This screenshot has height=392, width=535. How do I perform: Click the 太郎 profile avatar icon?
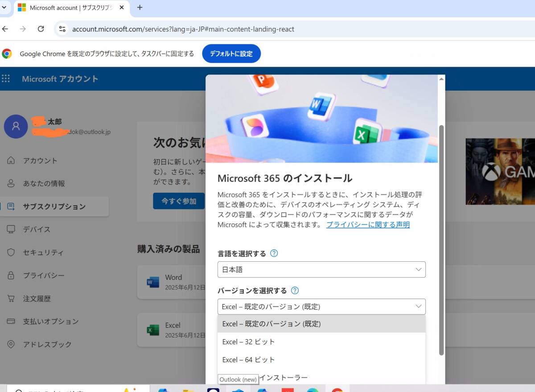point(16,127)
